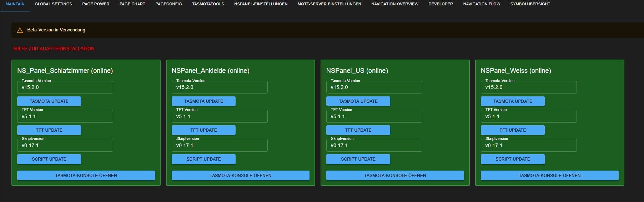Viewport: 644px width, 202px height.
Task: Click Skriptversion field of NSPanel_Ankleide
Action: (220, 145)
